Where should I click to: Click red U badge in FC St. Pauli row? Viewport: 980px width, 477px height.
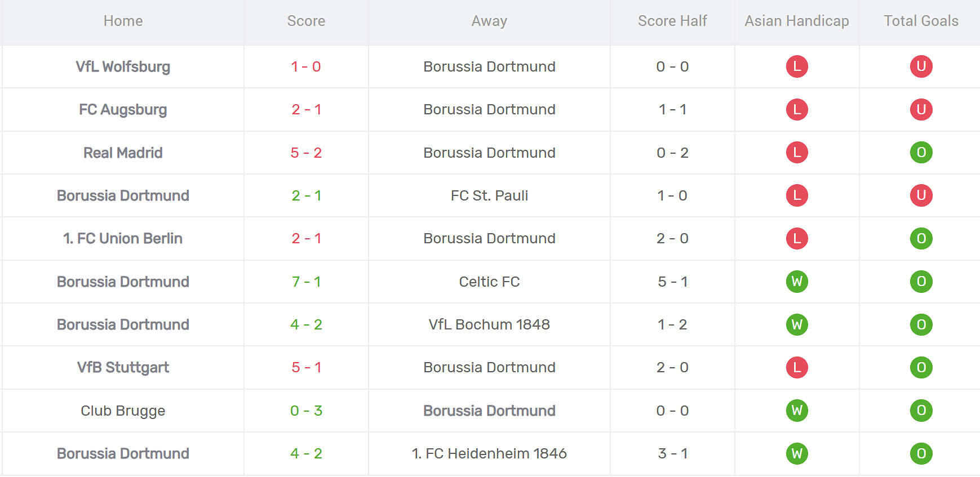921,195
